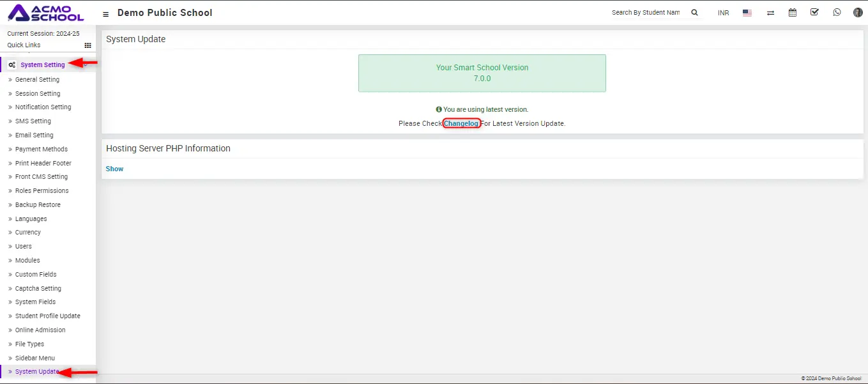Click the WhatsApp icon in header
Viewport: 868px width, 384px height.
pos(837,12)
